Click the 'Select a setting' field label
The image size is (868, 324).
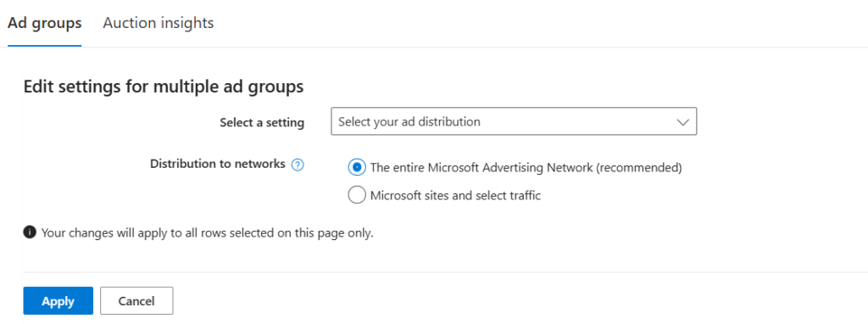[x=262, y=122]
